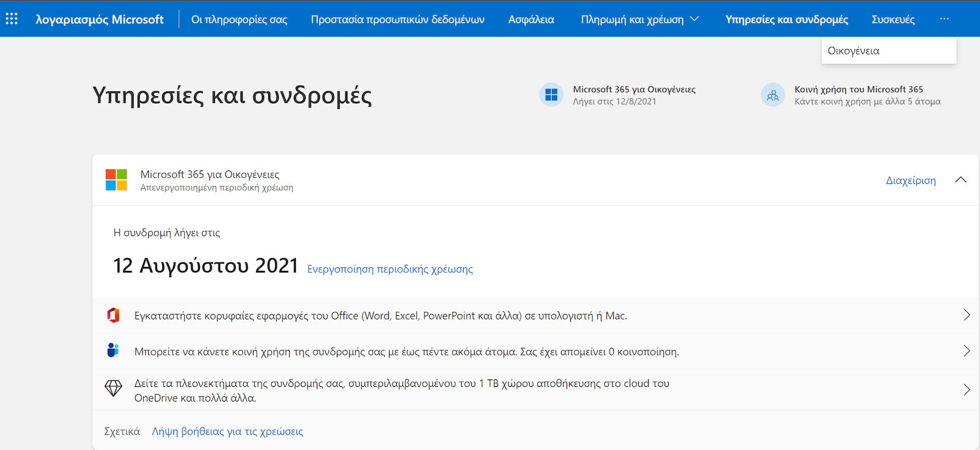
Task: Open the Ασφάλεια tab
Action: [x=531, y=19]
